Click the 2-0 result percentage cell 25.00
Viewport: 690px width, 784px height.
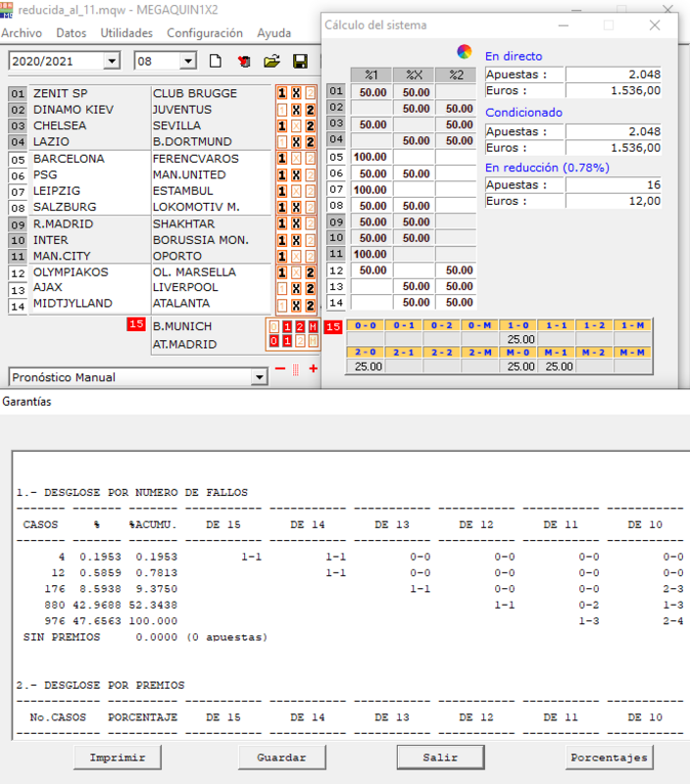coord(366,367)
